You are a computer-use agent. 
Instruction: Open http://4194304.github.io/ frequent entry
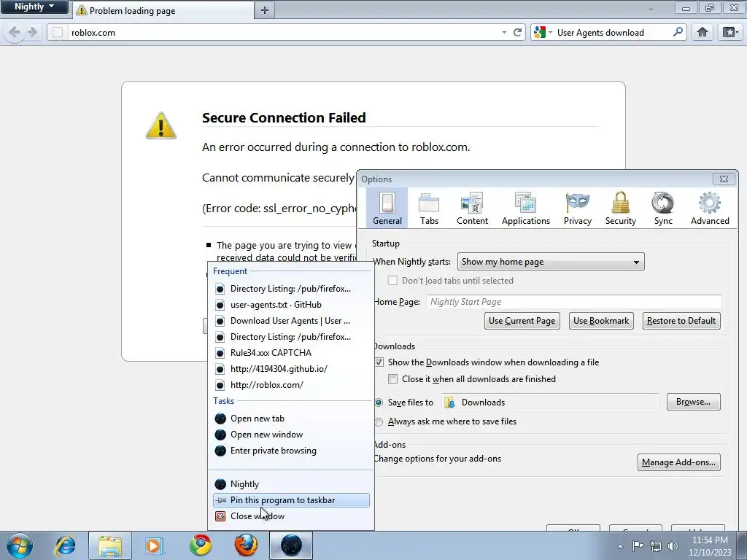point(291,368)
